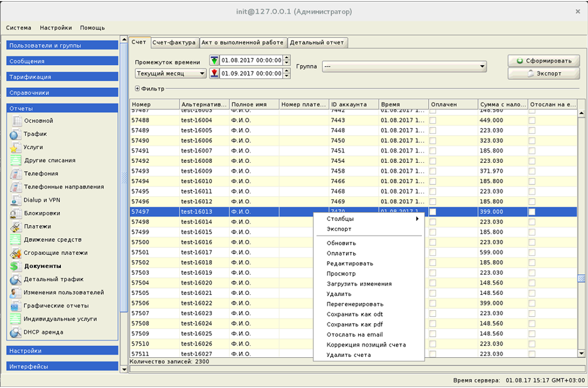Click the table scroll down arrow
This screenshot has height=388, width=588.
click(x=581, y=353)
